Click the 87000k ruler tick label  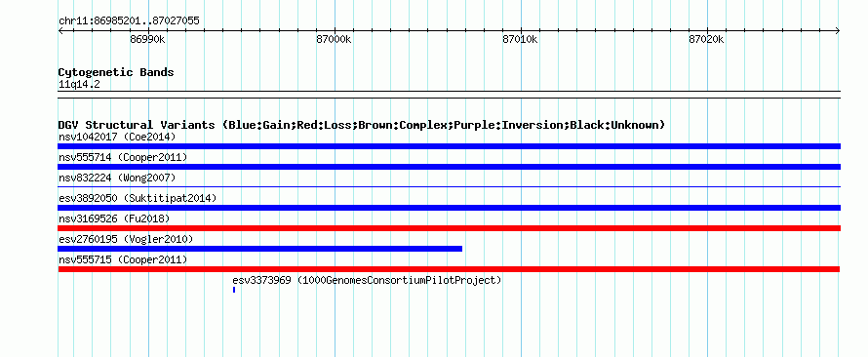pyautogui.click(x=334, y=40)
